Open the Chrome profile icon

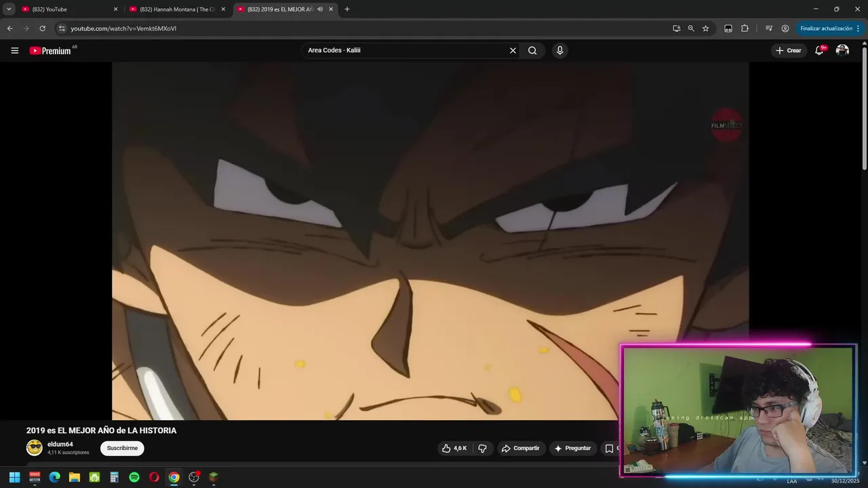785,28
